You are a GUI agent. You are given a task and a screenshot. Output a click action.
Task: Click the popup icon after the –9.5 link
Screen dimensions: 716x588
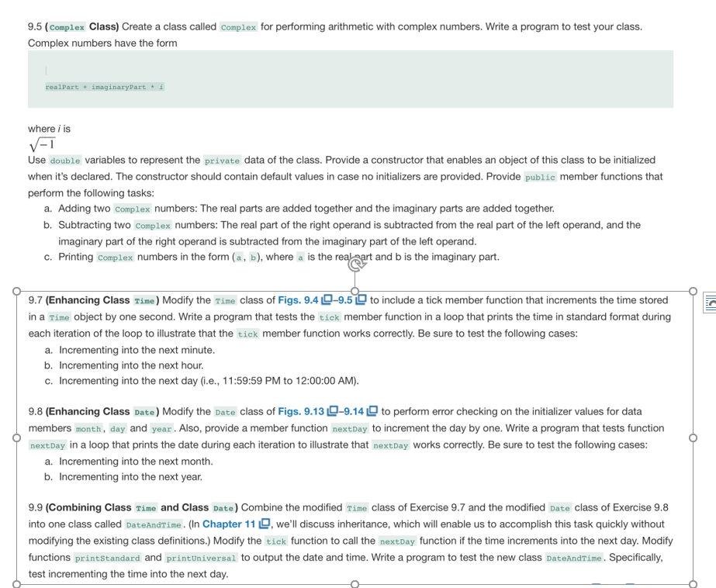point(361,299)
